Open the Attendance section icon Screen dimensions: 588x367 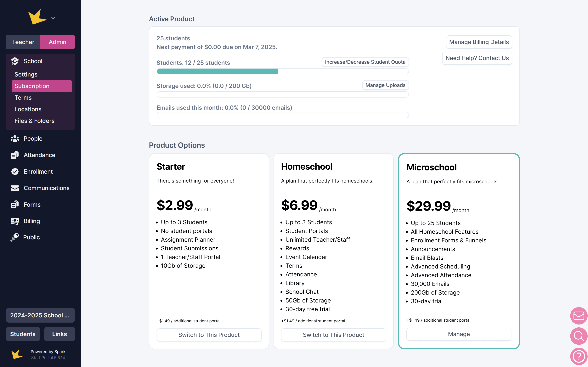click(x=15, y=155)
